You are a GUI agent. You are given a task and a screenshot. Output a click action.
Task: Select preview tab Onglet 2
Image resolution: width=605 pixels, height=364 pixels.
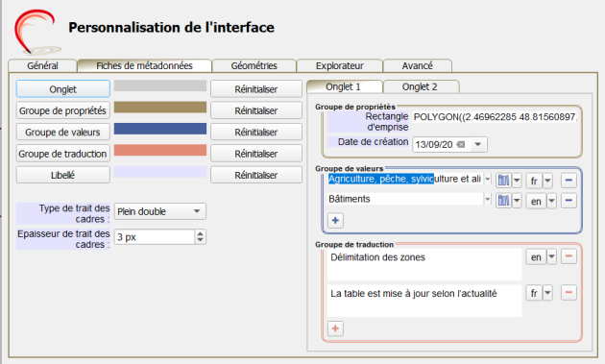coord(420,86)
